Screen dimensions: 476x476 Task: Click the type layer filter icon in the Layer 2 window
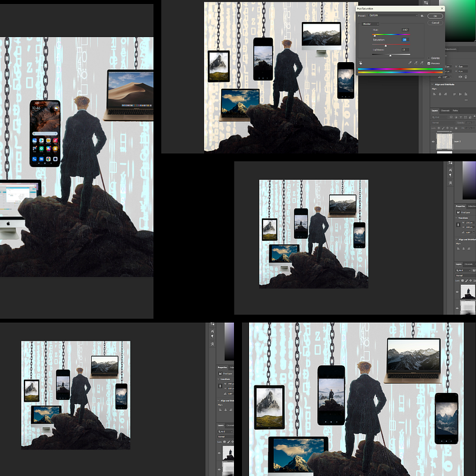(x=461, y=117)
